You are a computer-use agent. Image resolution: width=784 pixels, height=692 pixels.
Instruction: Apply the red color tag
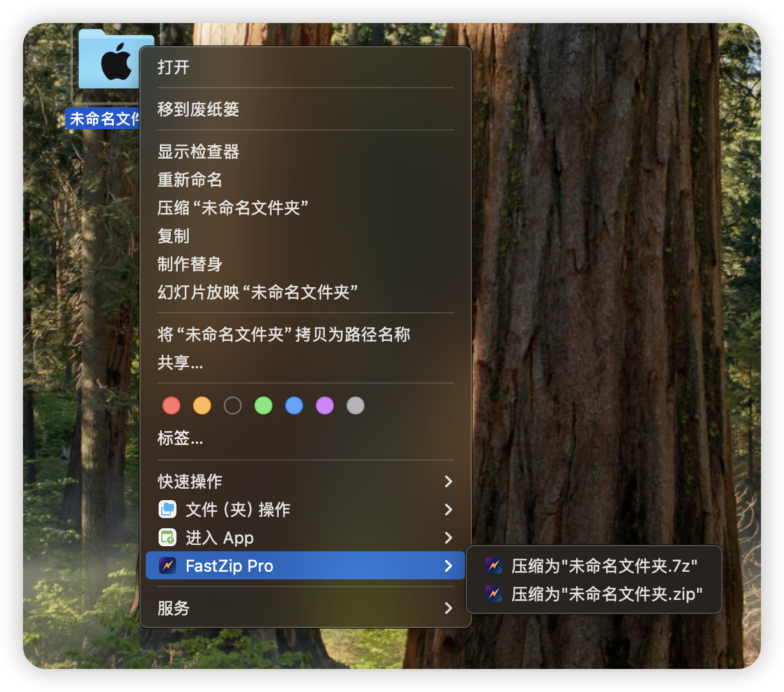[x=171, y=405]
